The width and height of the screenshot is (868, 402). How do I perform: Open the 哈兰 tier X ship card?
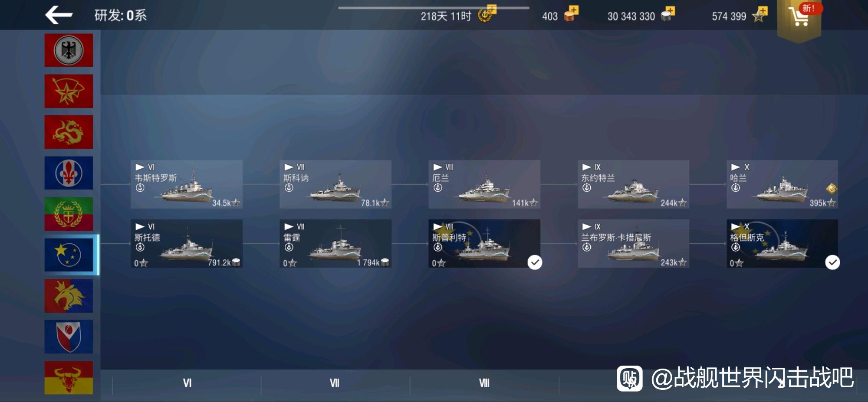(x=783, y=184)
